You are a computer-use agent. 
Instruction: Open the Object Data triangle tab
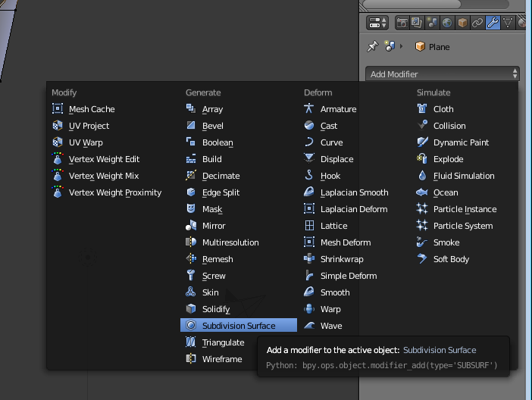(508, 23)
